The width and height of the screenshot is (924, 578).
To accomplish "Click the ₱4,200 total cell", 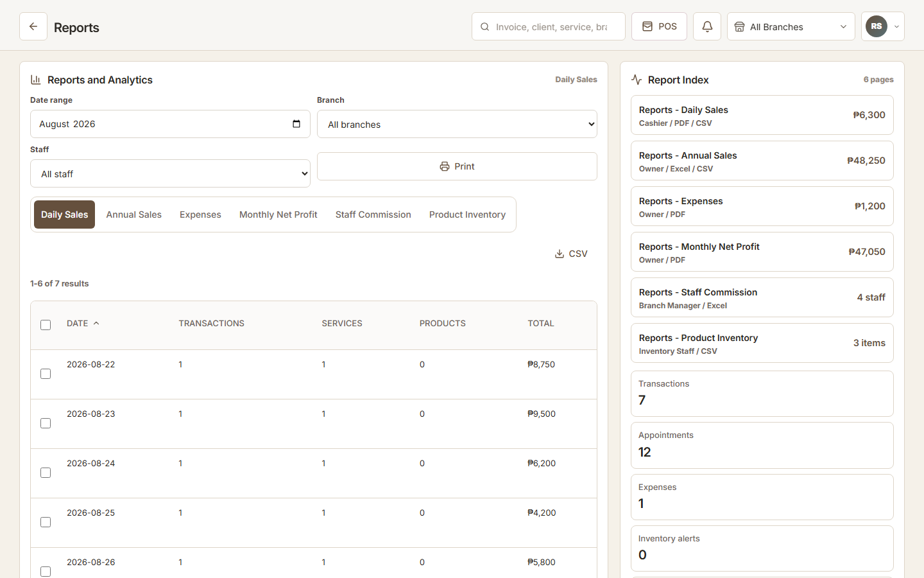I will tap(542, 512).
